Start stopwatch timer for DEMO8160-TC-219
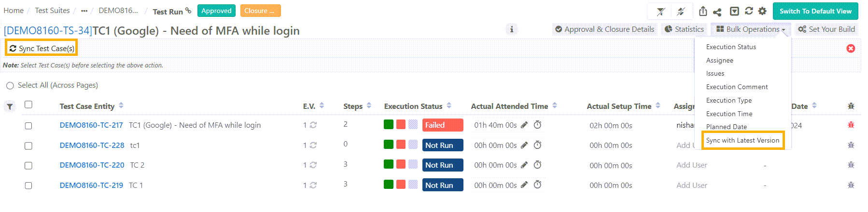 537,185
